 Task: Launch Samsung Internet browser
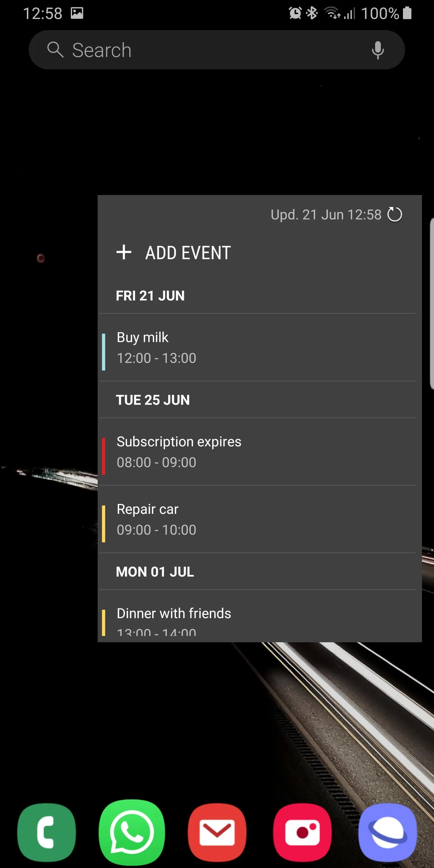[388, 832]
